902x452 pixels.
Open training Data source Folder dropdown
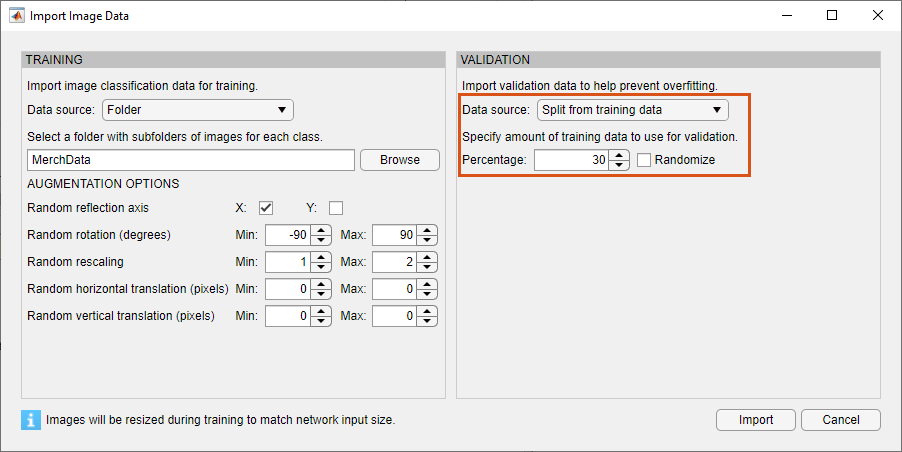(x=198, y=110)
